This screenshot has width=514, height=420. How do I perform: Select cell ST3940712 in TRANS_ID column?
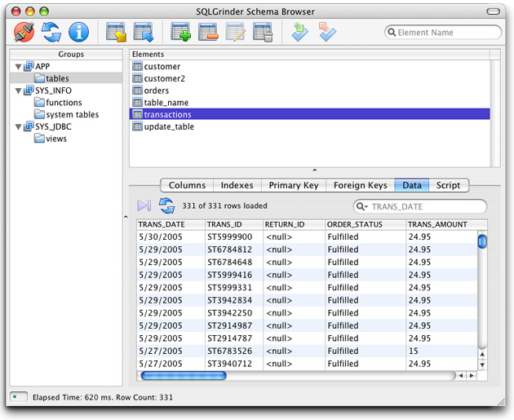point(234,364)
